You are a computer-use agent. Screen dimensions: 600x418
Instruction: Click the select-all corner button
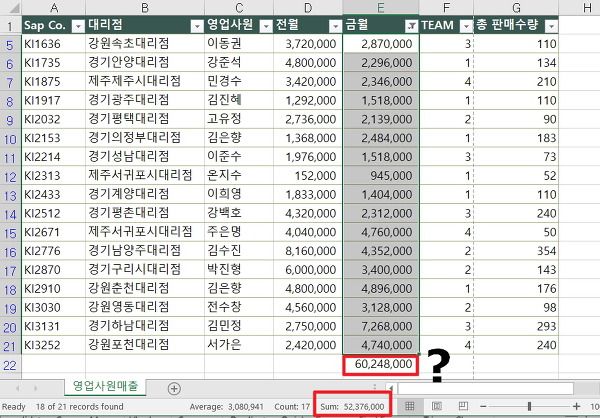[x=10, y=8]
